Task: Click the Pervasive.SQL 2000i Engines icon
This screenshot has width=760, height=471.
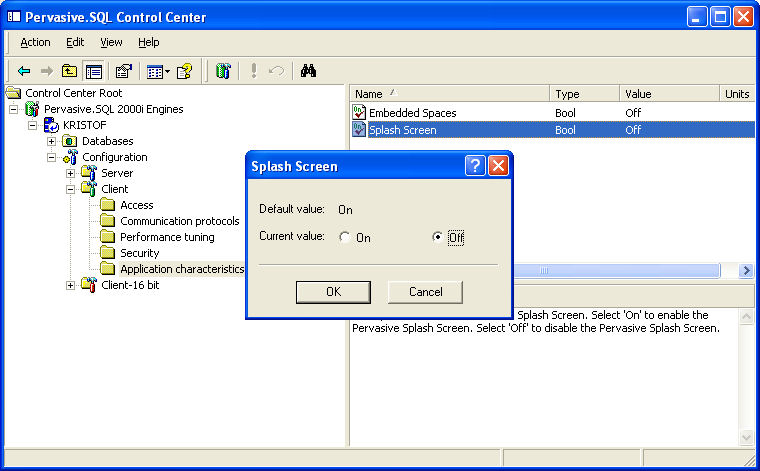Action: pyautogui.click(x=32, y=109)
